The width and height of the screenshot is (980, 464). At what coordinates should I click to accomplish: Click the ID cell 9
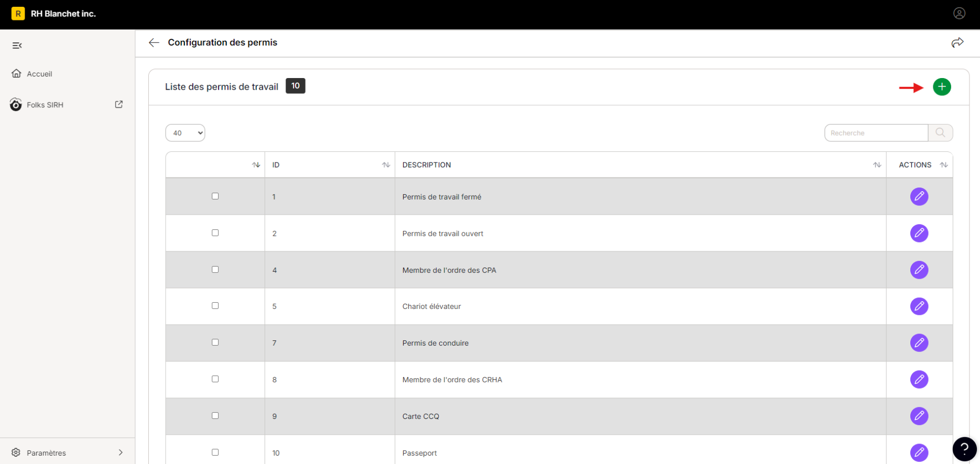(275, 416)
